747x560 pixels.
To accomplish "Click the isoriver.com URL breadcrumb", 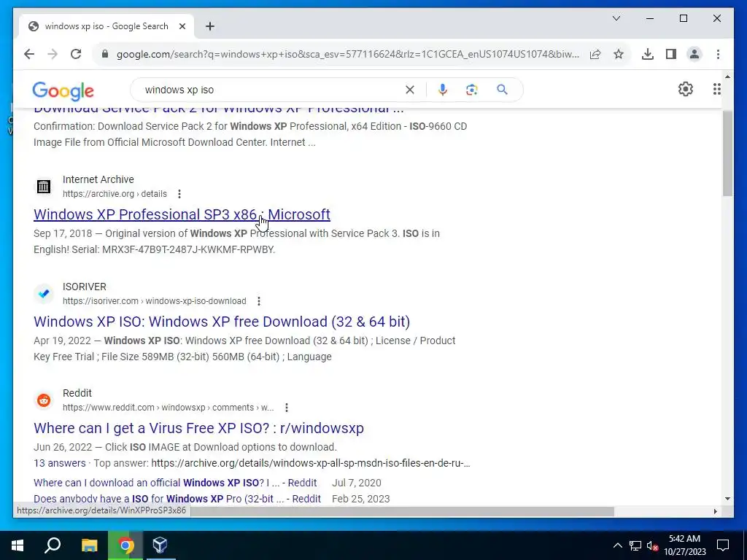I will click(x=155, y=301).
